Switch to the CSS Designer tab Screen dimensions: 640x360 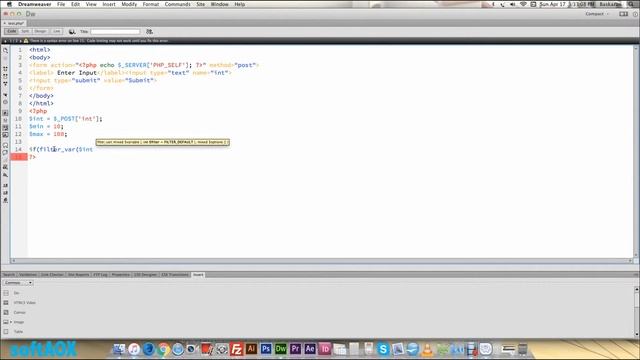click(x=145, y=275)
